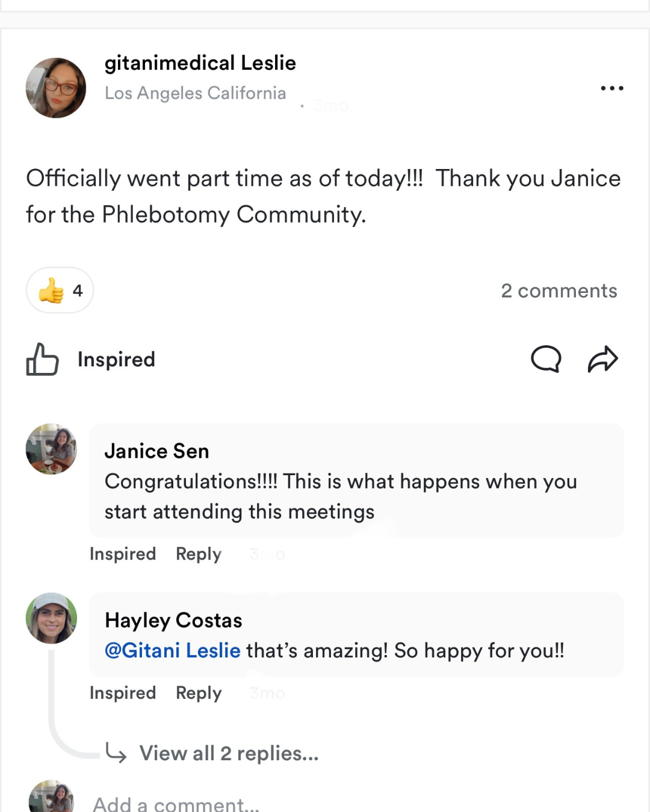This screenshot has width=650, height=812.
Task: Click the comment speech bubble icon
Action: (x=546, y=360)
